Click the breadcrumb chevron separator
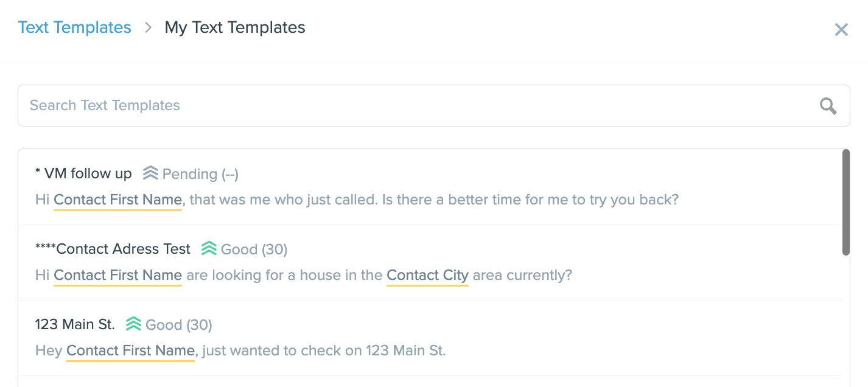 pyautogui.click(x=148, y=27)
